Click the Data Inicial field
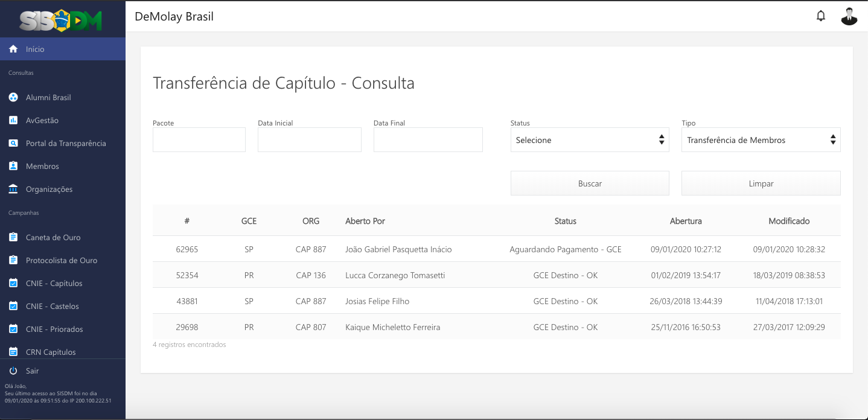868x420 pixels. pos(309,140)
